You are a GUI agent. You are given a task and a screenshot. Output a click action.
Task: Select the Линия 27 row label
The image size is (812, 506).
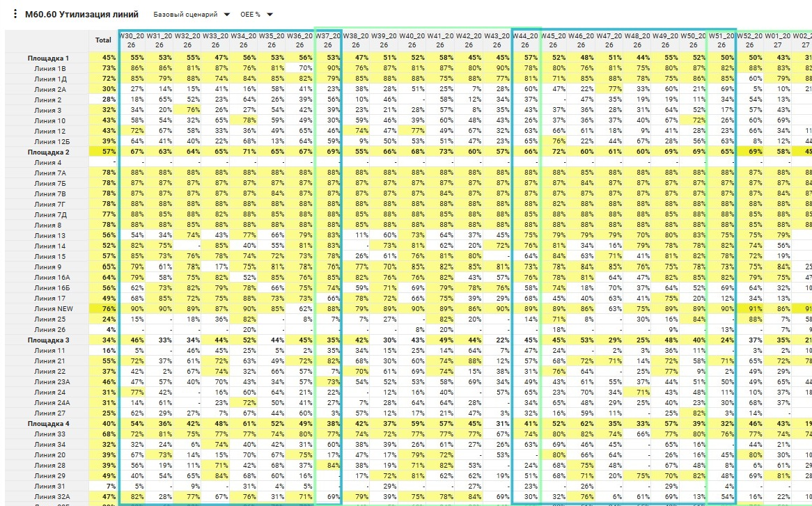pyautogui.click(x=49, y=413)
